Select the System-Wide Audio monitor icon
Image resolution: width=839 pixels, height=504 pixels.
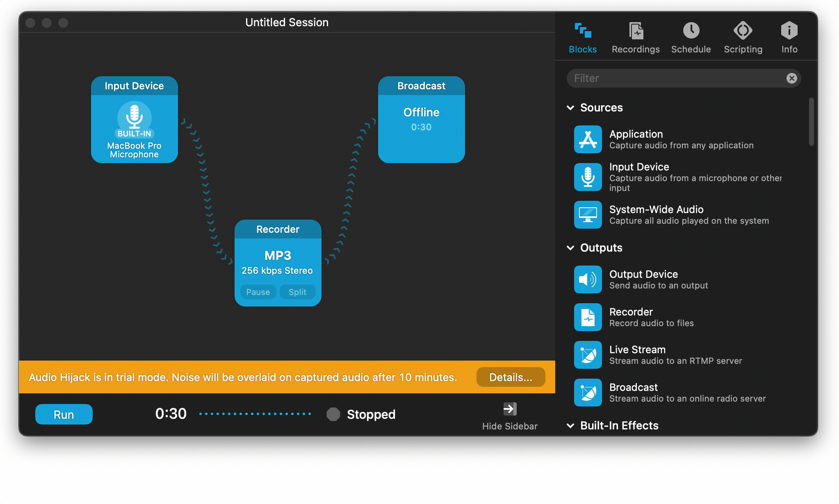(588, 215)
